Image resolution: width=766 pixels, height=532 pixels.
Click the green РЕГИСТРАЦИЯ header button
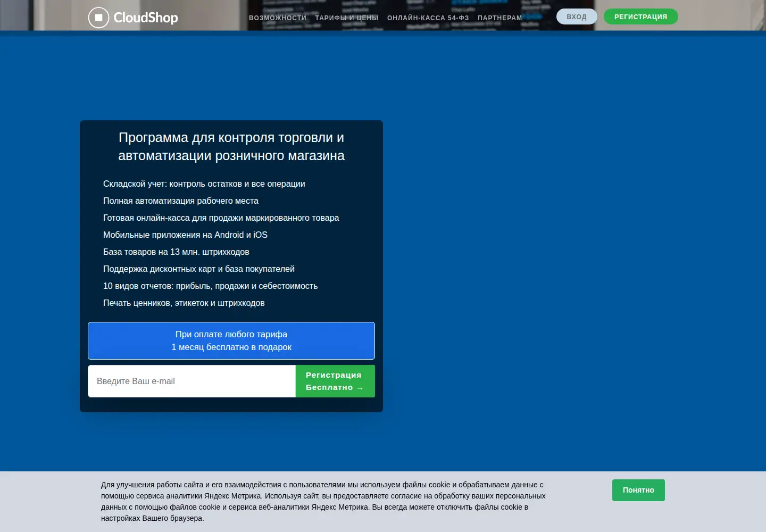(x=641, y=16)
